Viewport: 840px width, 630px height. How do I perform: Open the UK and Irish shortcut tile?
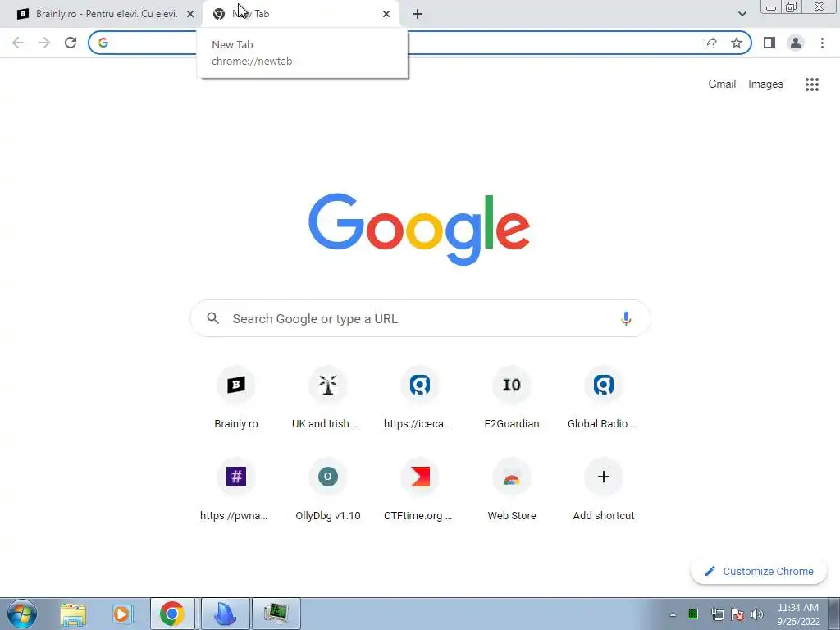point(328,398)
